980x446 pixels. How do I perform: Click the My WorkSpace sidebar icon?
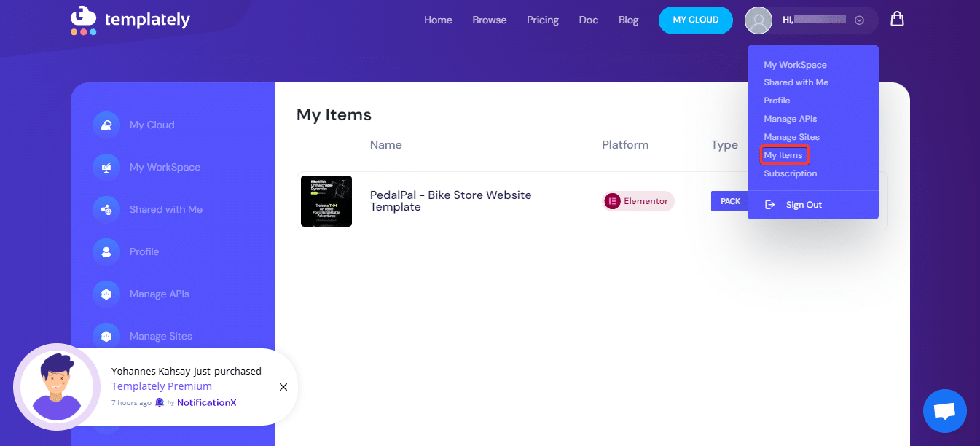point(107,167)
